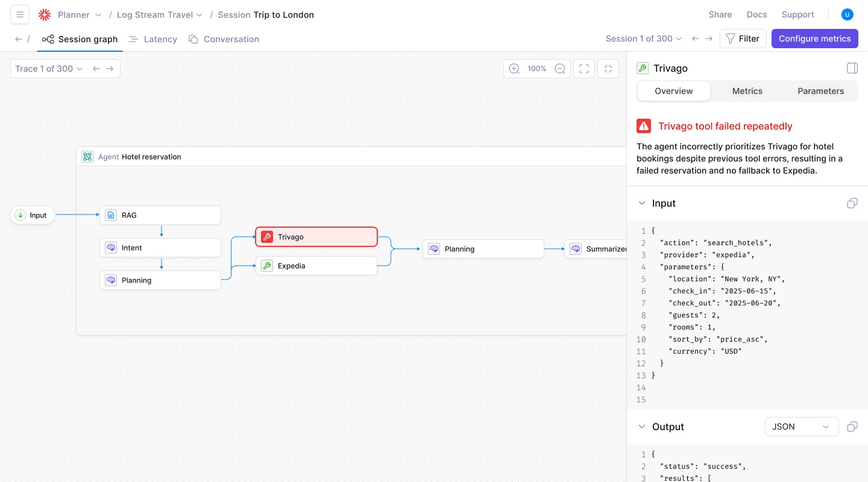
Task: Click the Filter funnel icon
Action: point(730,39)
